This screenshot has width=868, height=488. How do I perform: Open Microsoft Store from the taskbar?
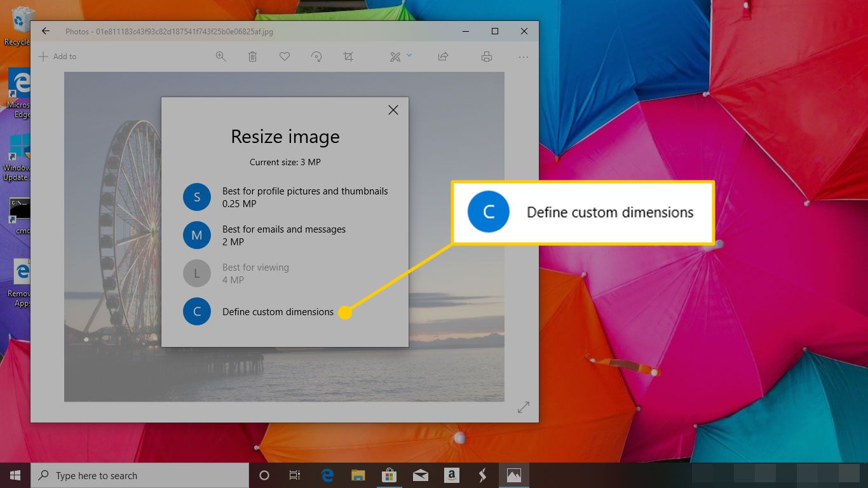(389, 475)
